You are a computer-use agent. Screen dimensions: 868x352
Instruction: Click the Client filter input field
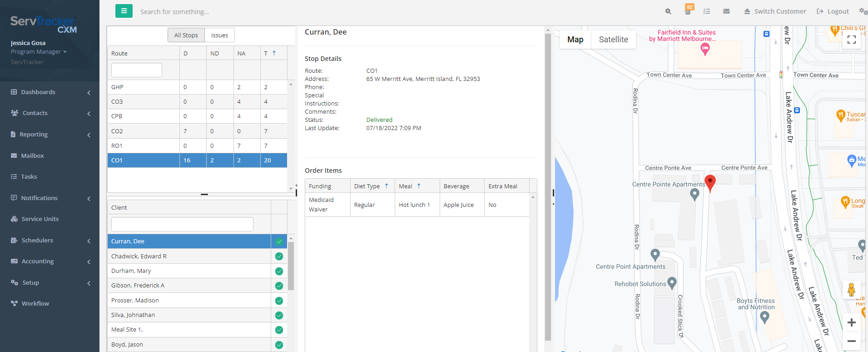pyautogui.click(x=182, y=224)
